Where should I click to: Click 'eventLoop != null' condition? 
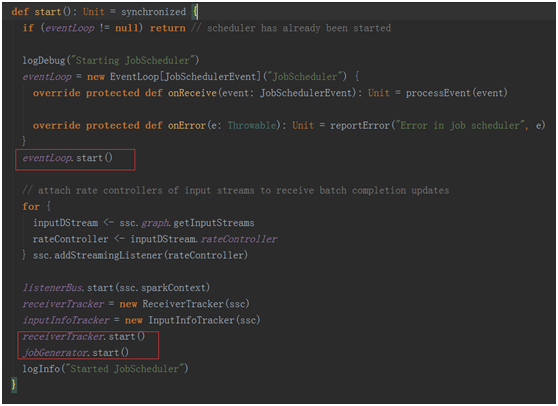point(91,28)
